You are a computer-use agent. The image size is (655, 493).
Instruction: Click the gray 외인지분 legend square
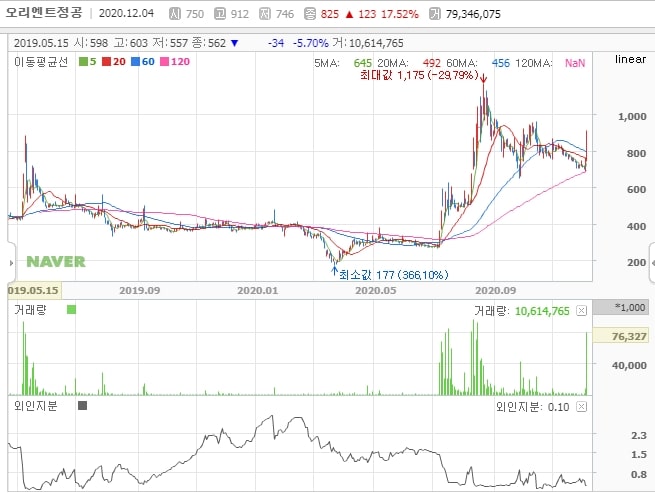82,406
